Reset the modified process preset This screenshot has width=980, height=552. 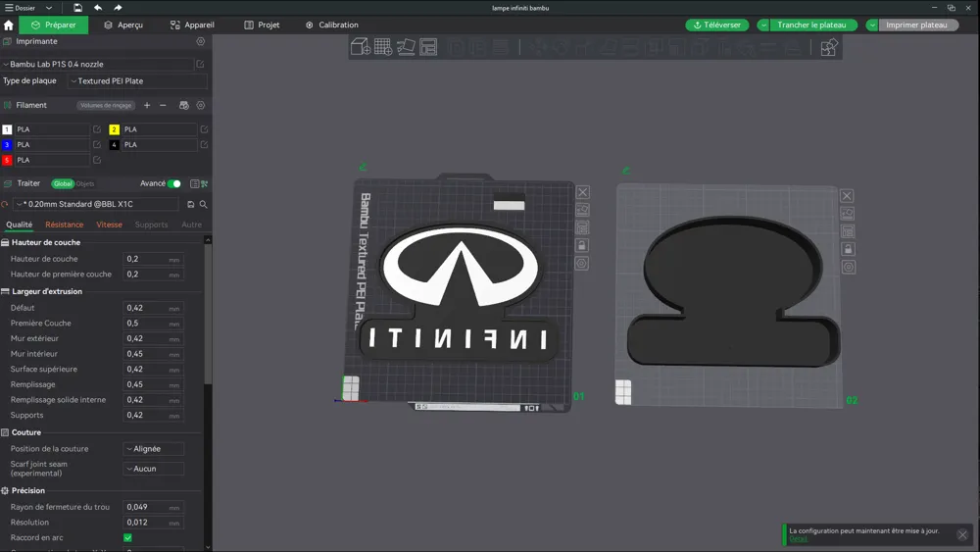click(x=5, y=204)
